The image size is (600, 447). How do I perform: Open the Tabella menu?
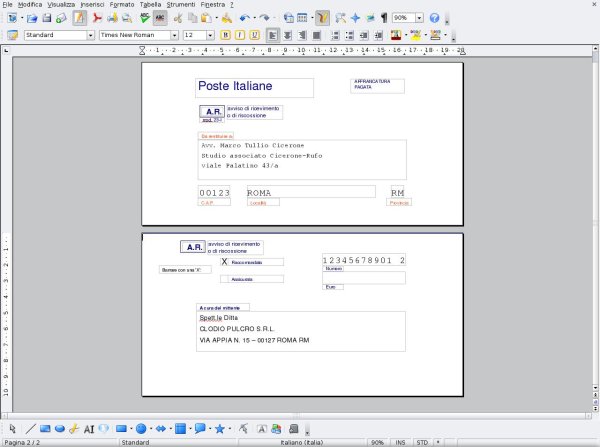pos(150,5)
